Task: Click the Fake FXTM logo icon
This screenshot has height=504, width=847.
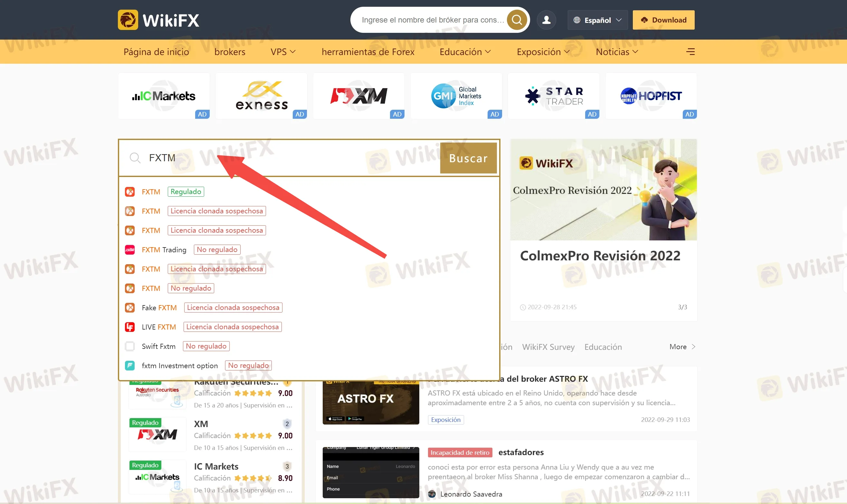Action: coord(130,308)
